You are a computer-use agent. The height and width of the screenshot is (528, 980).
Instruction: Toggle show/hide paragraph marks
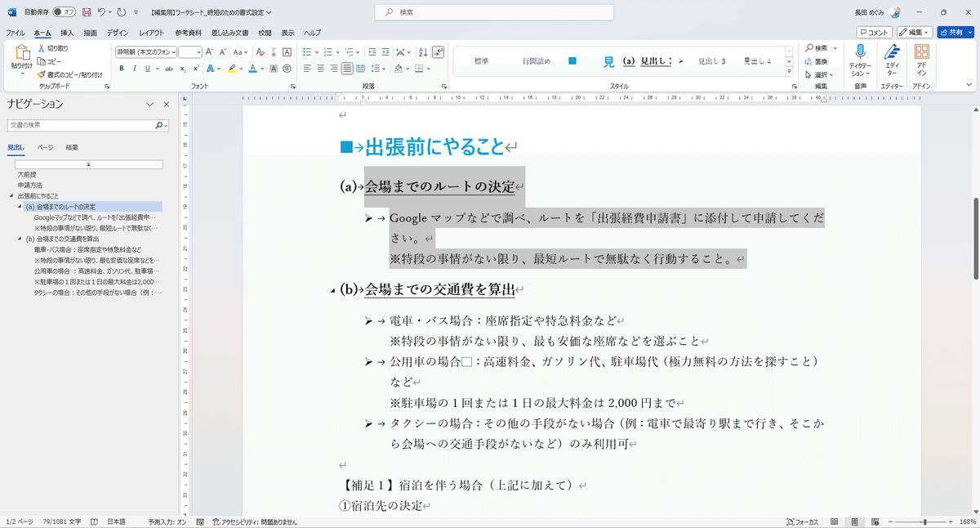[439, 52]
